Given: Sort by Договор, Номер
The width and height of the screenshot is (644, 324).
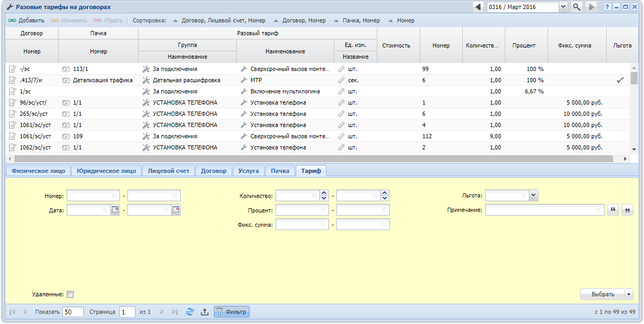Looking at the screenshot, I should click(x=299, y=20).
